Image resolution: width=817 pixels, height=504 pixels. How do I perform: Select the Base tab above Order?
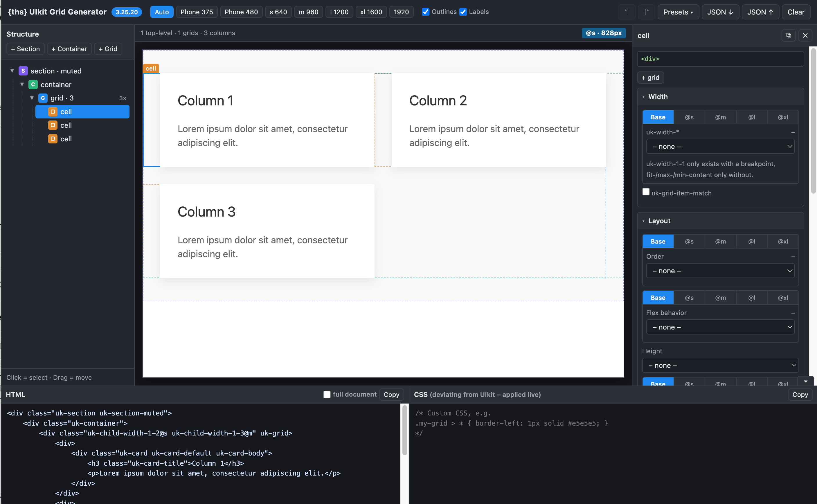(658, 242)
